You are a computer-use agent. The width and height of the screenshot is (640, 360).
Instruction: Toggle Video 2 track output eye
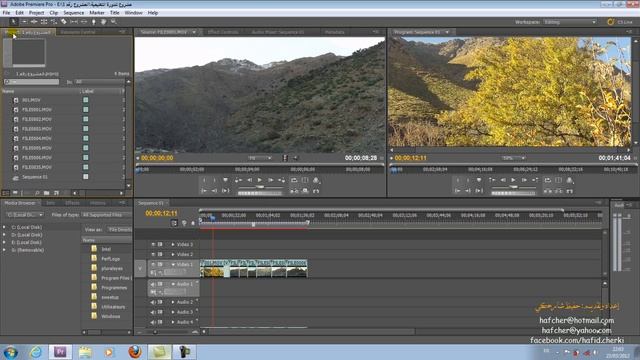[153, 254]
